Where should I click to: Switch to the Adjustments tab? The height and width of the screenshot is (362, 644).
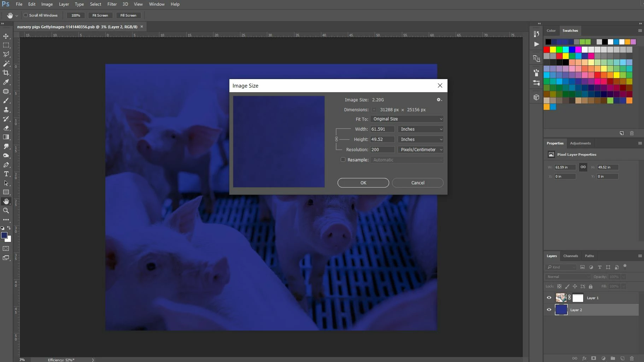click(580, 143)
